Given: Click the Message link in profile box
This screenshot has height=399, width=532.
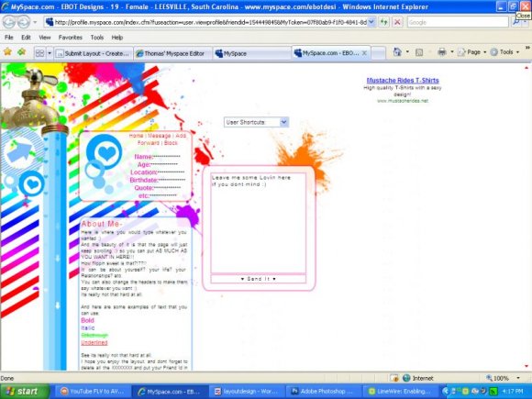Looking at the screenshot, I should pos(159,136).
